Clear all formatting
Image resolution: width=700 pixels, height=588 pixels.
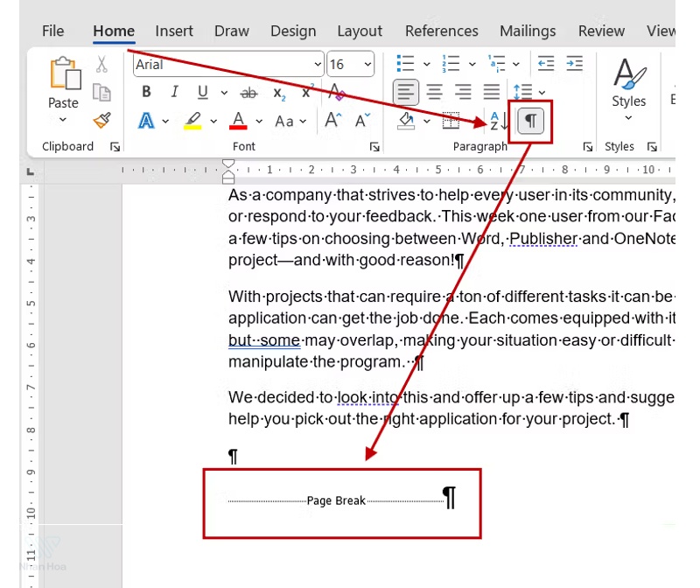point(337,92)
